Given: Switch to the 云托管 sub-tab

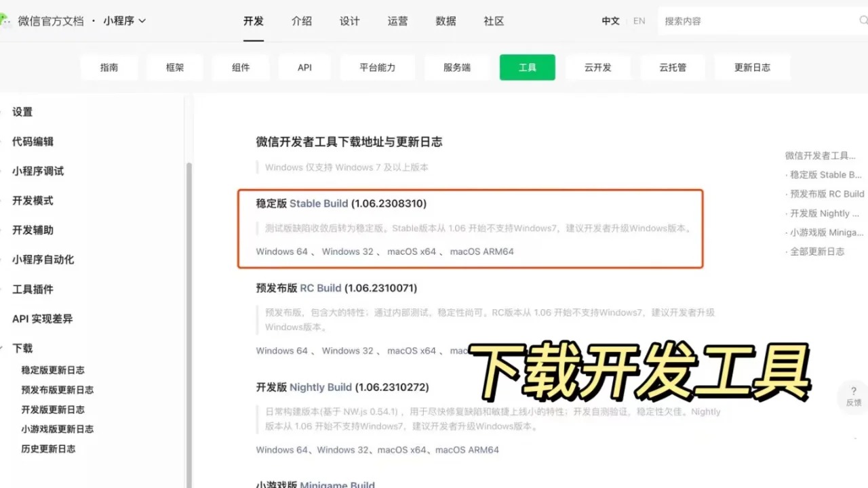Looking at the screenshot, I should pyautogui.click(x=673, y=67).
